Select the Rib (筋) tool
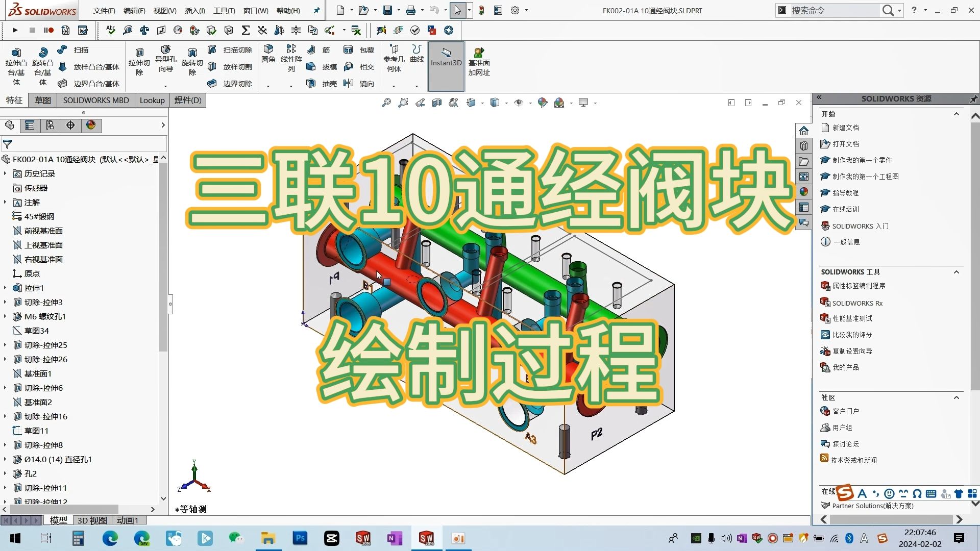 click(318, 50)
